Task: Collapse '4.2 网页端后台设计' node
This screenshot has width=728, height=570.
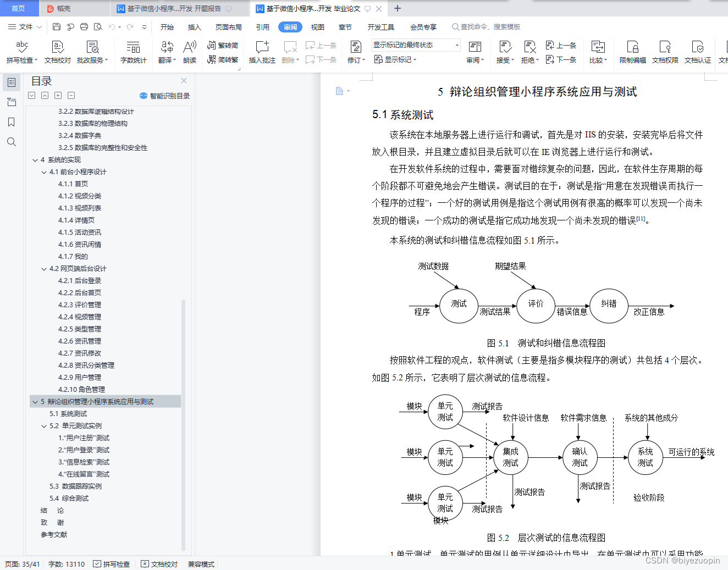Action: point(44,269)
